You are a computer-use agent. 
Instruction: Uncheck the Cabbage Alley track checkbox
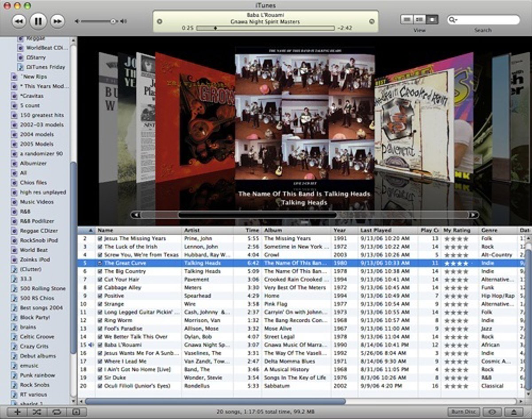(100, 288)
